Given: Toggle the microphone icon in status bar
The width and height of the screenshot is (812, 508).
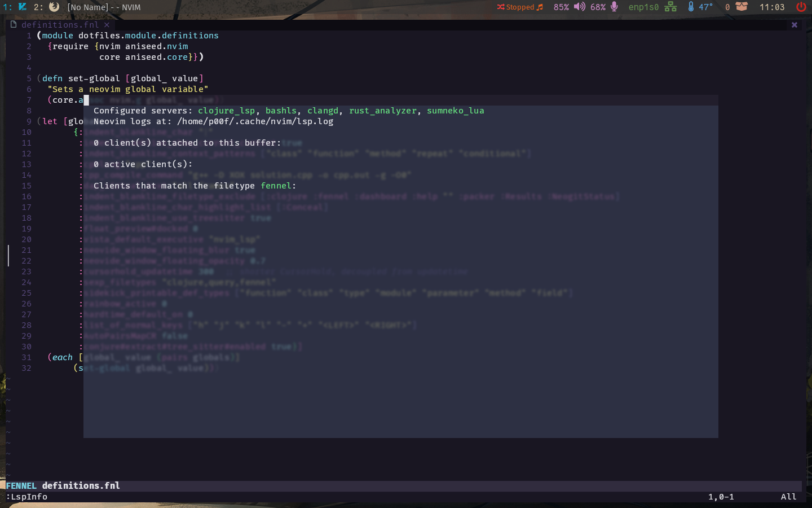Looking at the screenshot, I should 615,7.
